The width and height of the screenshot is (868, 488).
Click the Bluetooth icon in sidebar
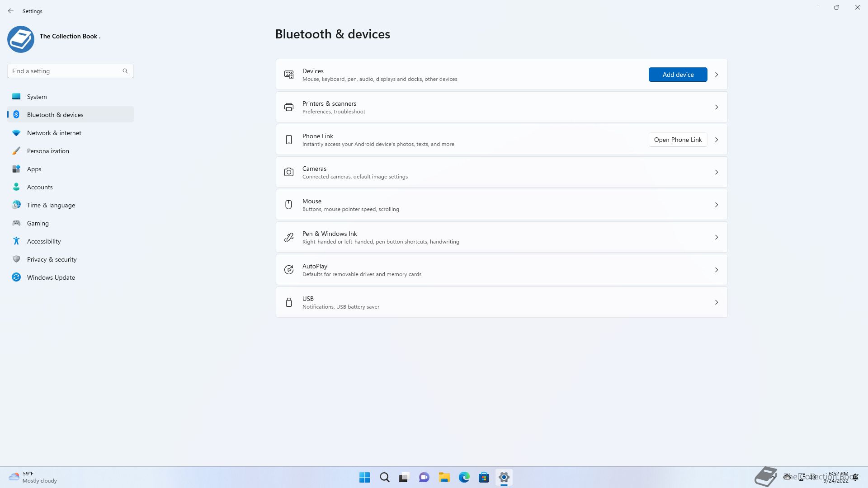pyautogui.click(x=16, y=115)
